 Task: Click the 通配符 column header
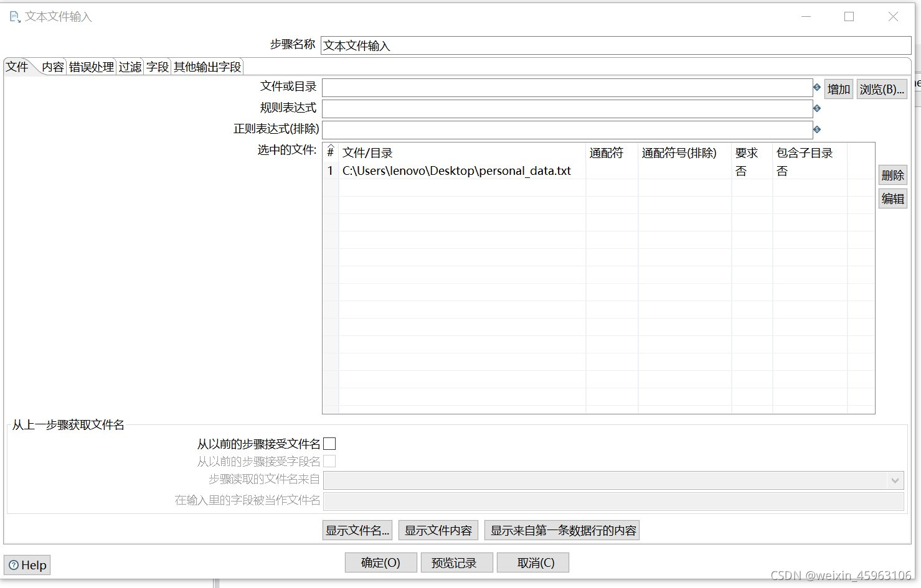point(612,152)
